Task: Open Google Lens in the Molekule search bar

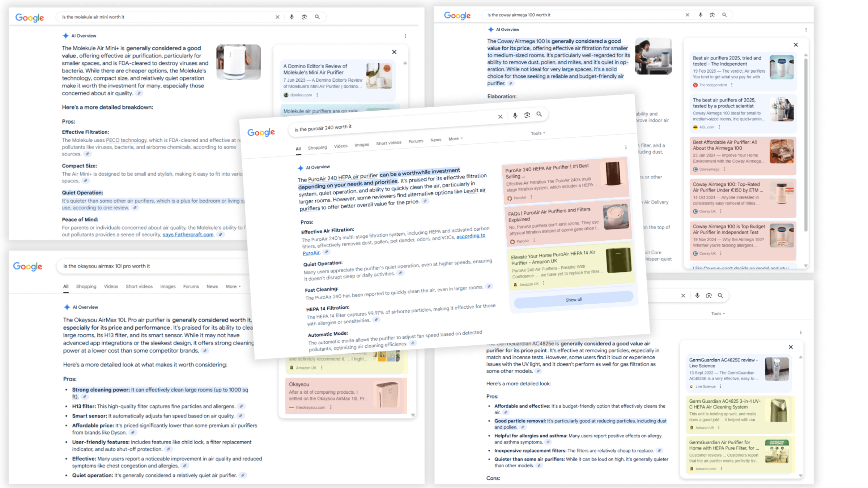Action: (304, 17)
